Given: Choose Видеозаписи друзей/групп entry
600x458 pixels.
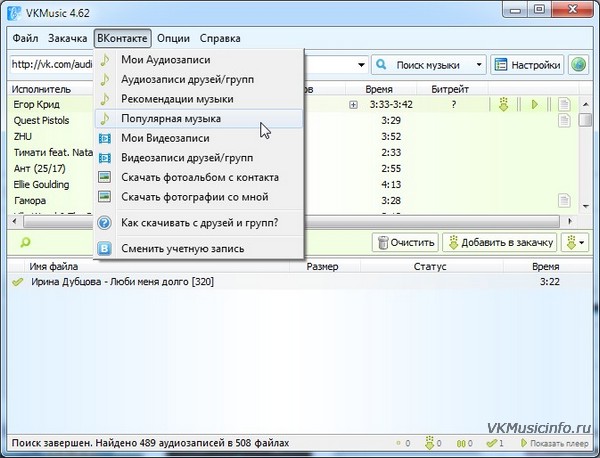Looking at the screenshot, I should (x=199, y=158).
